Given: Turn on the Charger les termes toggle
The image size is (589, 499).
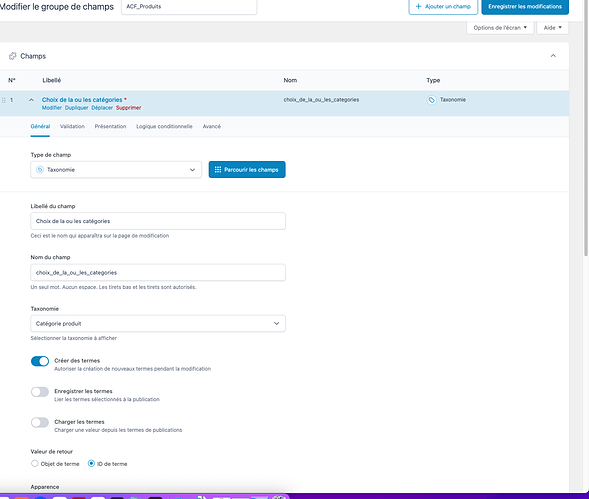Looking at the screenshot, I should pos(40,422).
